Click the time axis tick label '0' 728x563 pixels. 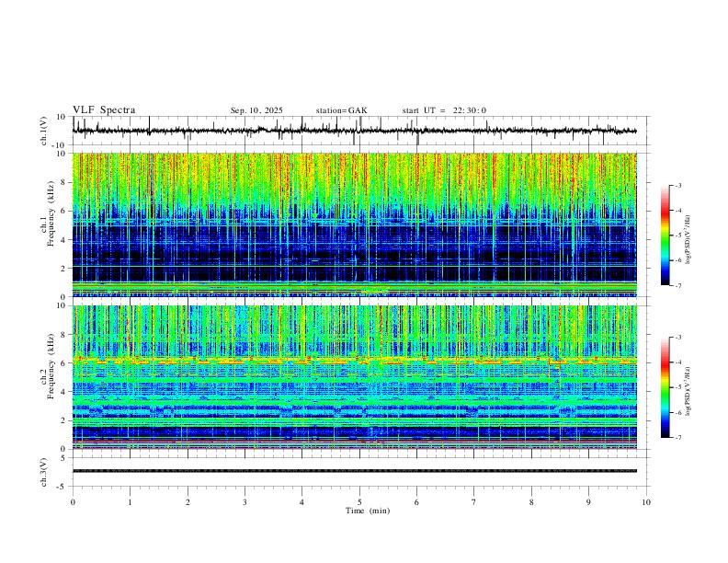(x=73, y=502)
